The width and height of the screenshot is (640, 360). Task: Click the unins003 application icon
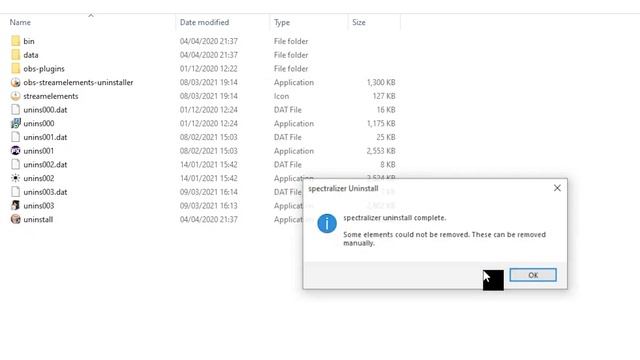pos(16,205)
